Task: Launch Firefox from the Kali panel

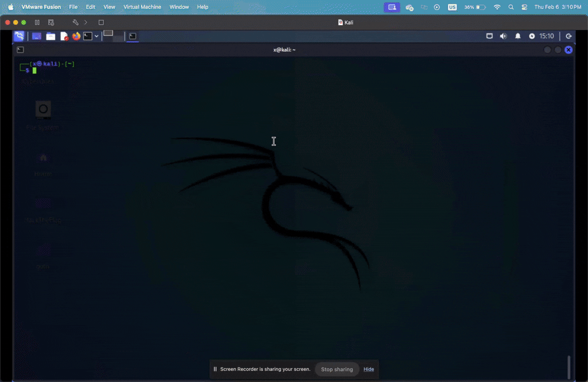Action: coord(76,36)
